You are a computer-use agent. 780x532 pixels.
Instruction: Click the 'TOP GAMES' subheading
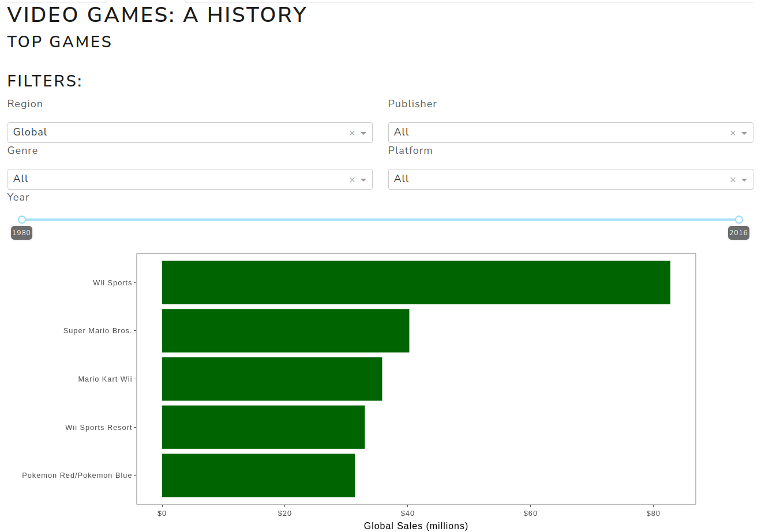pos(59,42)
